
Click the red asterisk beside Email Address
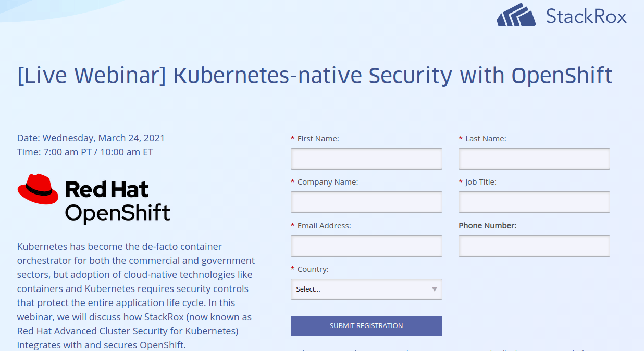[x=291, y=225]
